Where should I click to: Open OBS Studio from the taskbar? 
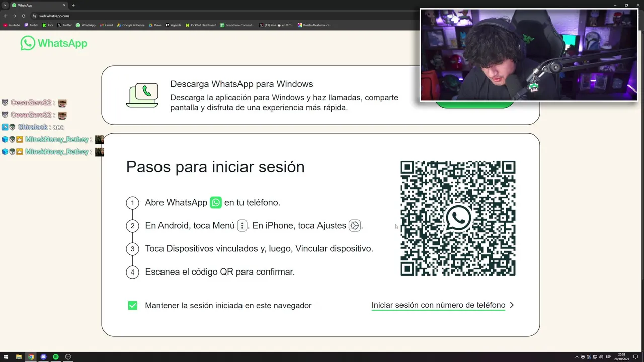point(68,357)
